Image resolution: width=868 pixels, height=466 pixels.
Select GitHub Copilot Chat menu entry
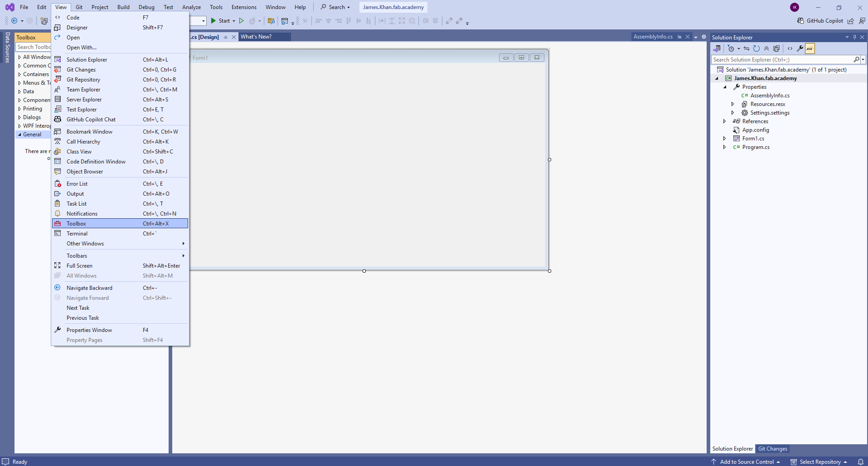coord(120,120)
